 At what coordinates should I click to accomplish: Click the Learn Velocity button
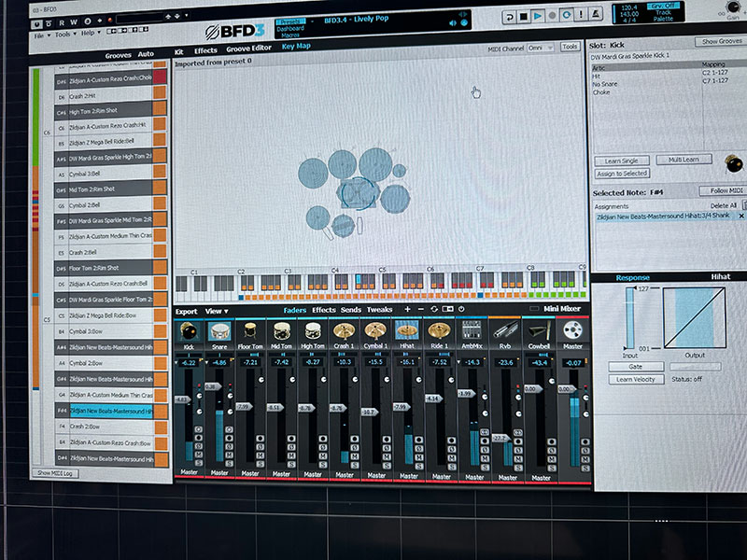click(x=636, y=380)
